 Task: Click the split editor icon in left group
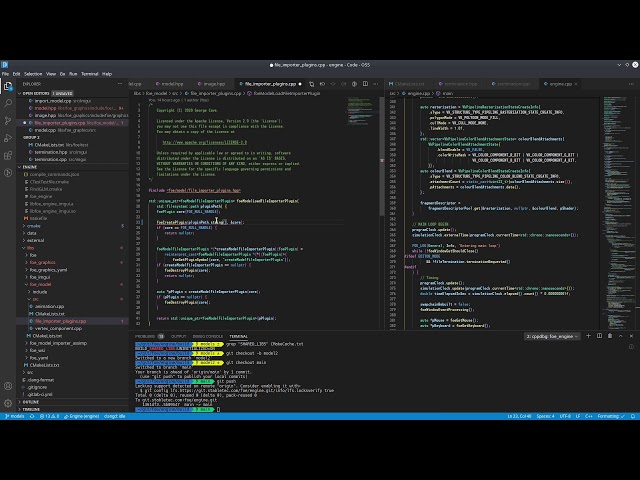point(365,84)
